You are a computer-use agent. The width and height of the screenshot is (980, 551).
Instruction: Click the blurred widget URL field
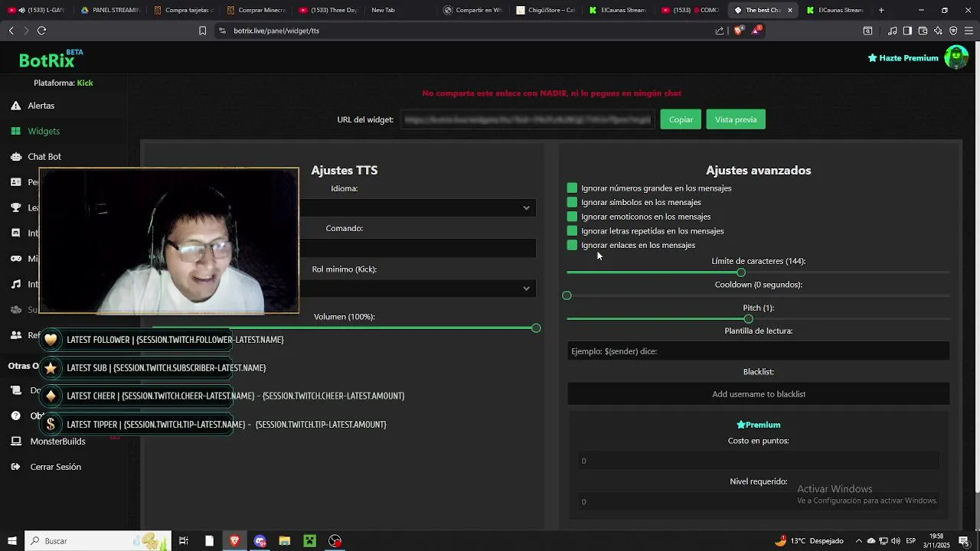click(528, 119)
